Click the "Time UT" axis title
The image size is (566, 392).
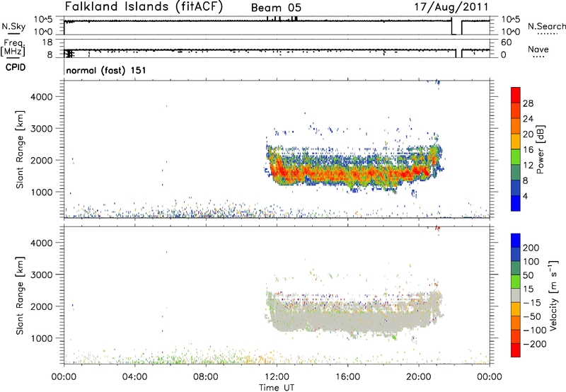pos(277,388)
